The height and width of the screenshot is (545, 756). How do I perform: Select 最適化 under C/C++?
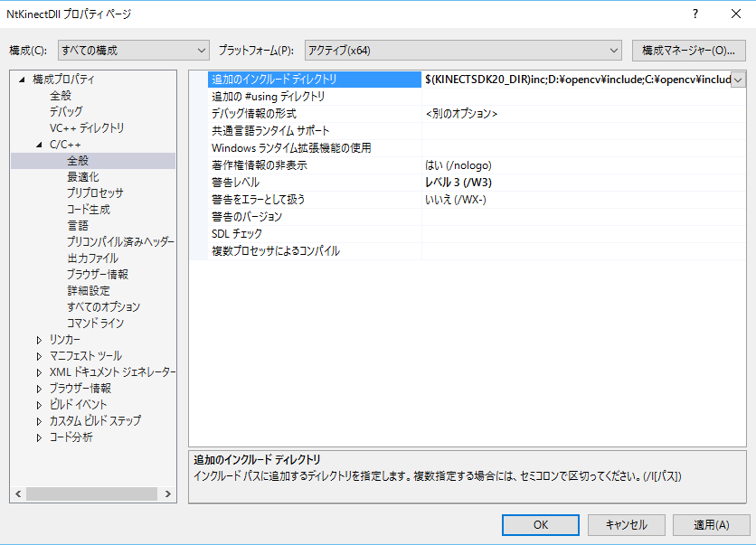coord(83,177)
